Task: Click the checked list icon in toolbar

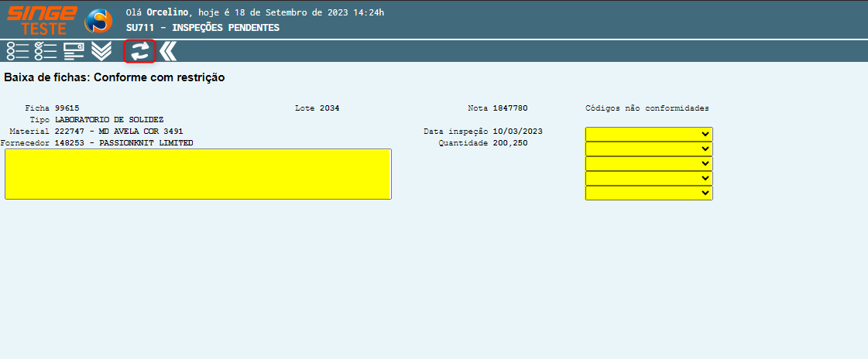Action: [46, 51]
